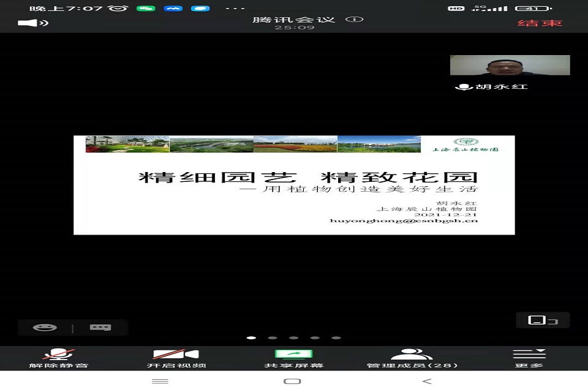The image size is (588, 392).
Task: Open the emoji reaction smiley icon
Action: tap(45, 328)
